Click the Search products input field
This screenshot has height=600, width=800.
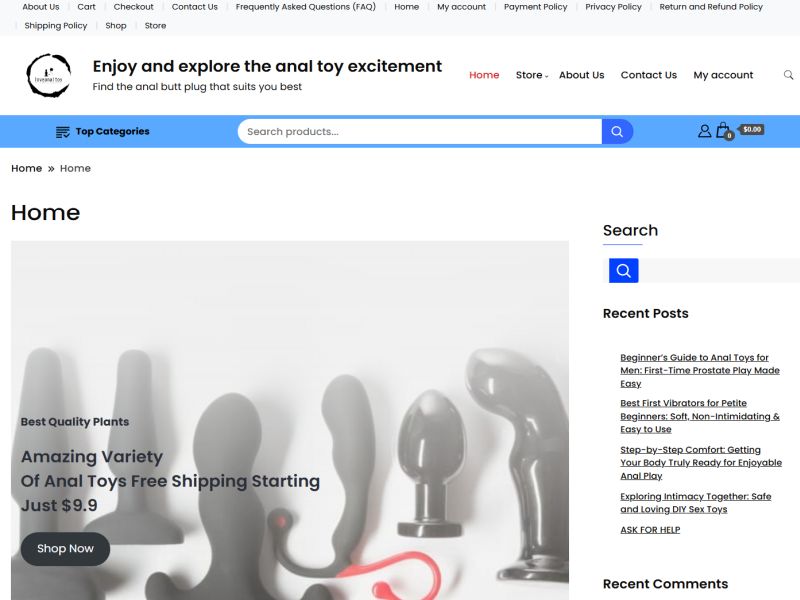(419, 132)
